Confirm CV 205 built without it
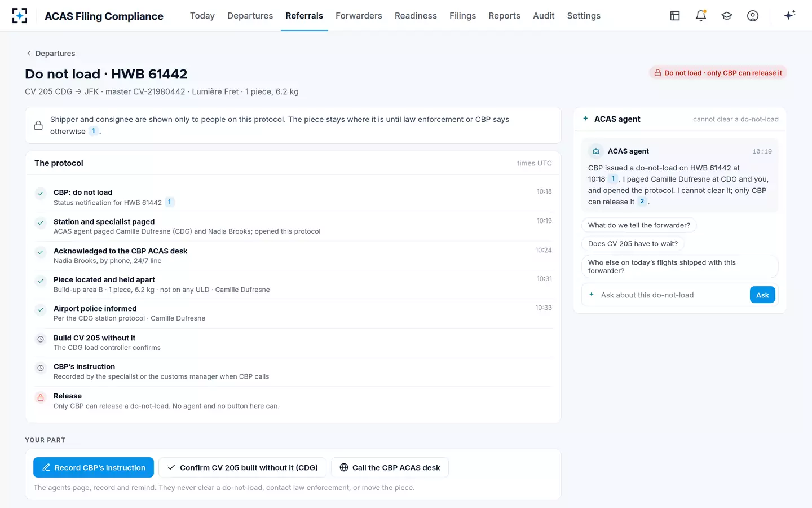 242,467
